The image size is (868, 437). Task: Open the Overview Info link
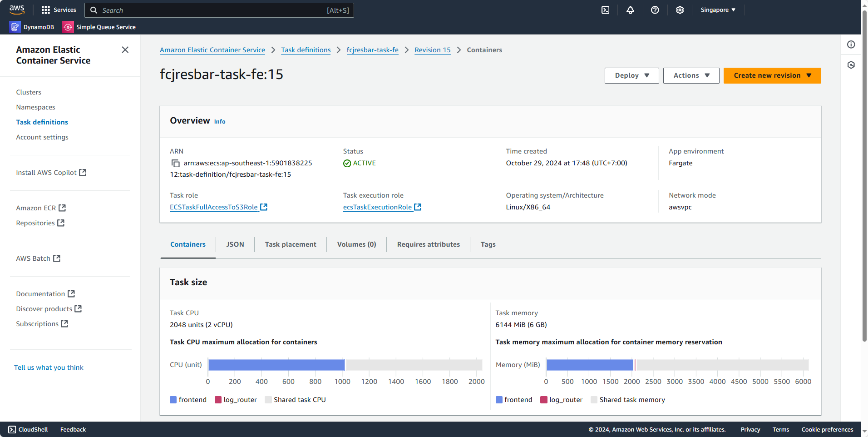(x=220, y=122)
